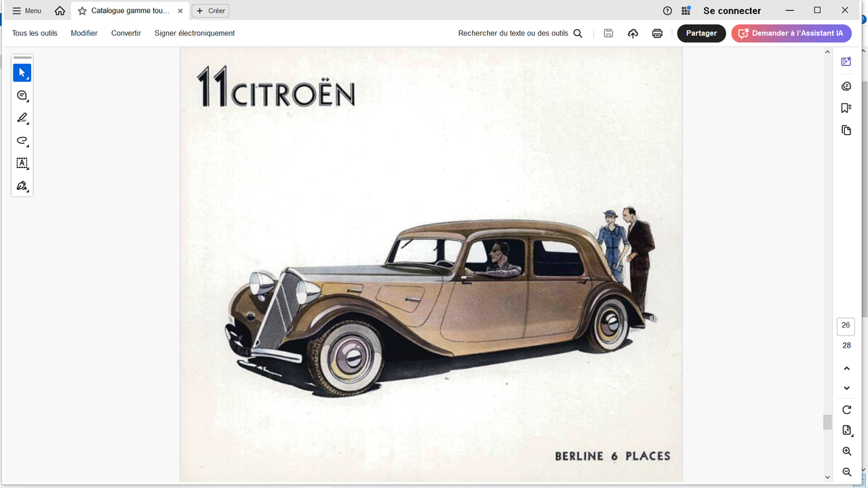Viewport: 868px width, 488px height.
Task: Click Demander à l'Assistant IA button
Action: coord(791,33)
